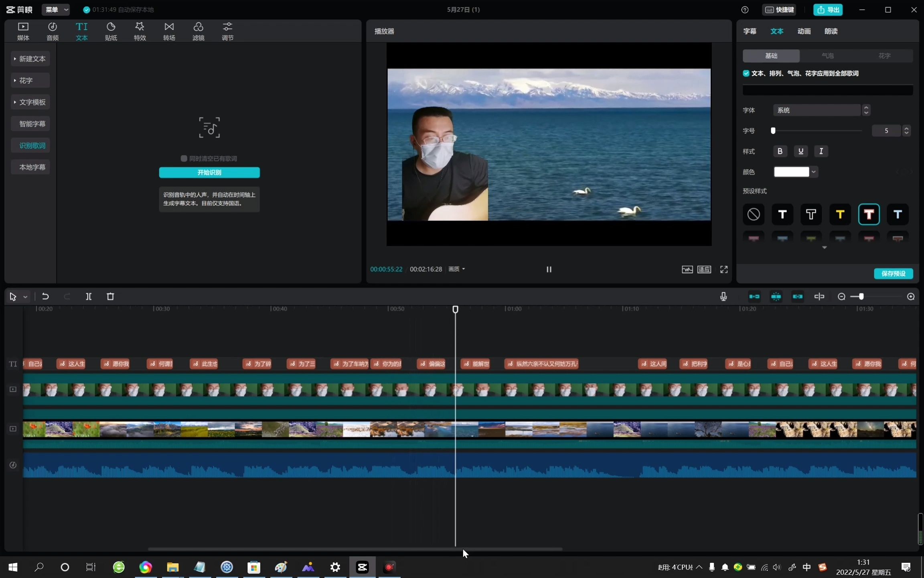Pause playback in the player
Viewport: 924px width, 578px height.
click(x=549, y=269)
